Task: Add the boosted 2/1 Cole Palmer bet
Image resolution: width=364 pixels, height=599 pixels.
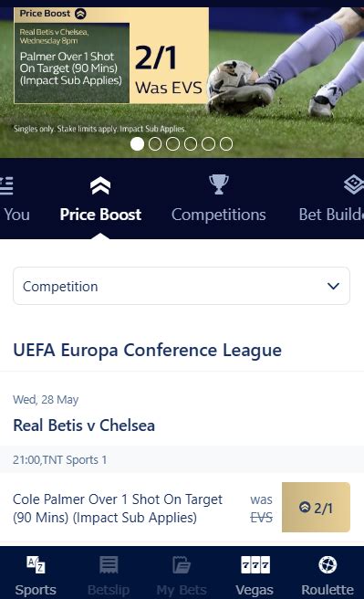Action: [316, 508]
